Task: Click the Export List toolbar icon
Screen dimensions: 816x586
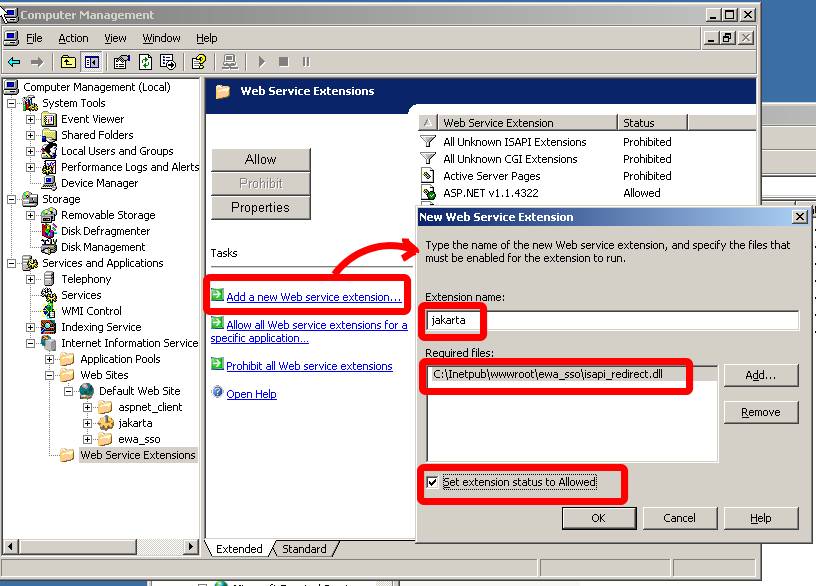Action: pyautogui.click(x=168, y=62)
